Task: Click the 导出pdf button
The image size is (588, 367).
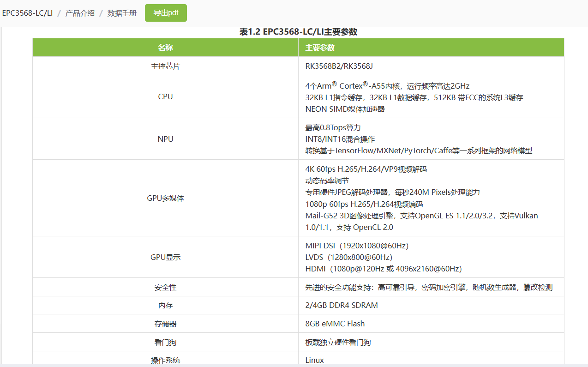Action: point(166,13)
